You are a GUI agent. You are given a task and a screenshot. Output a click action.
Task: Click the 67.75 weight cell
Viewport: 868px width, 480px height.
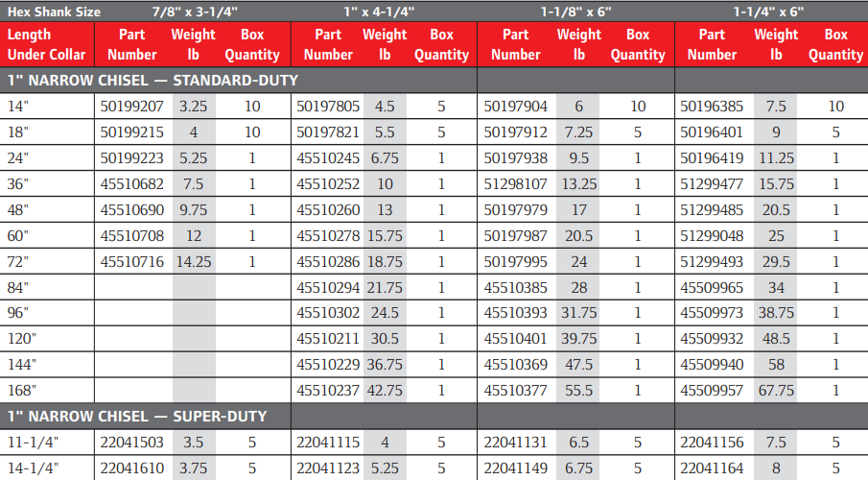(775, 391)
